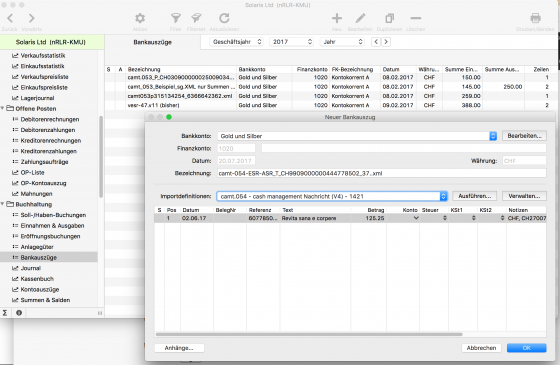Image resolution: width=560 pixels, height=365 pixels.
Task: Refresh with the Aktualisieren icon
Action: click(224, 18)
